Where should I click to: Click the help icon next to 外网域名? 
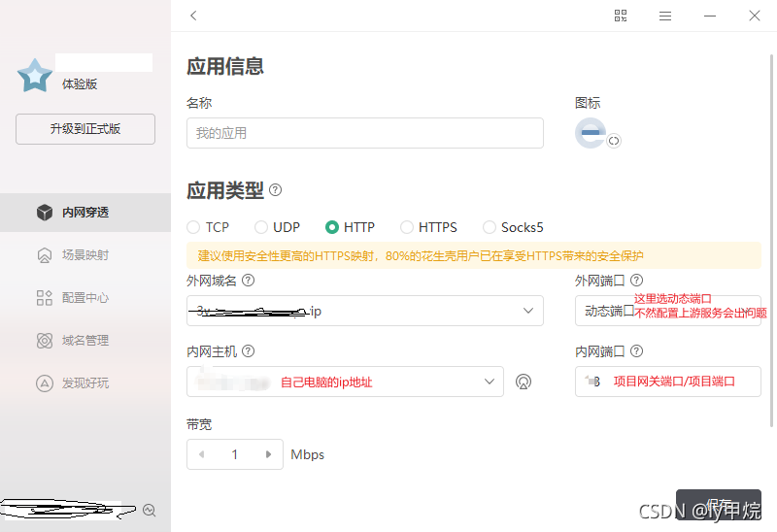pos(248,281)
